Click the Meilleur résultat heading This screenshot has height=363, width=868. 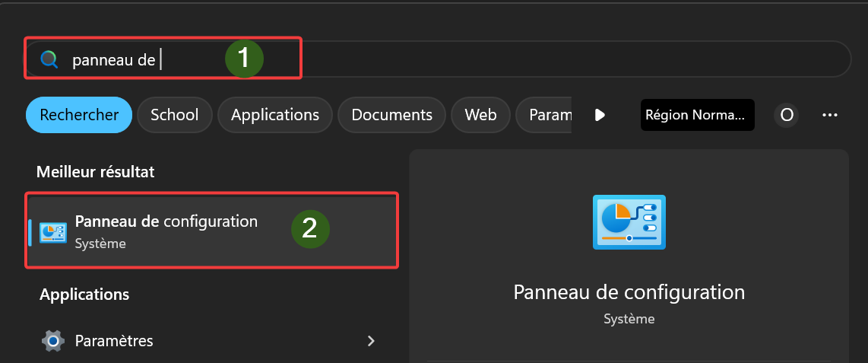click(95, 172)
